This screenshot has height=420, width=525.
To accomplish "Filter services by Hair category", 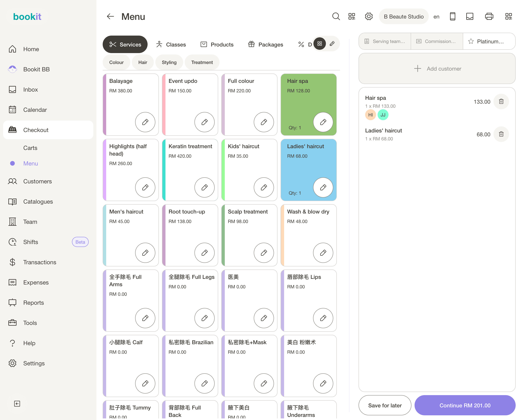I will 143,63.
